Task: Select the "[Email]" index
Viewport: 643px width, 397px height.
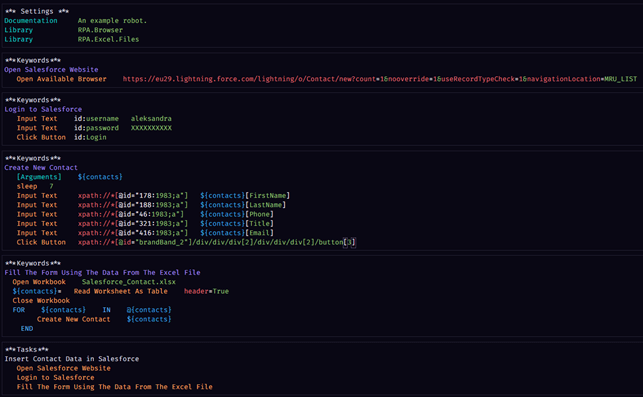Action: click(x=259, y=233)
